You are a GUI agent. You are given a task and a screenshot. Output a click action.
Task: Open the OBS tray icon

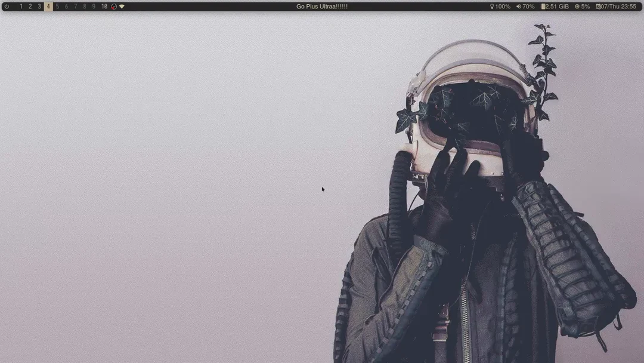(113, 6)
